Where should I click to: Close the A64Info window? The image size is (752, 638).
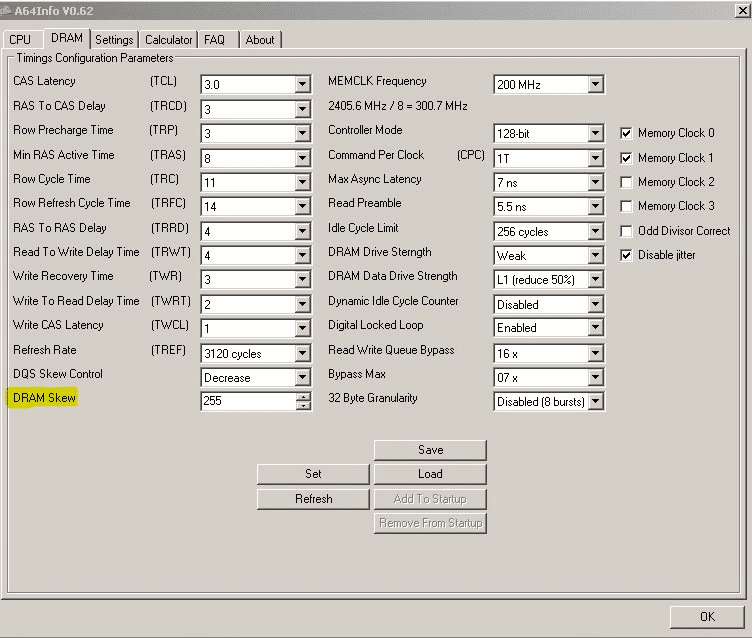(x=743, y=10)
